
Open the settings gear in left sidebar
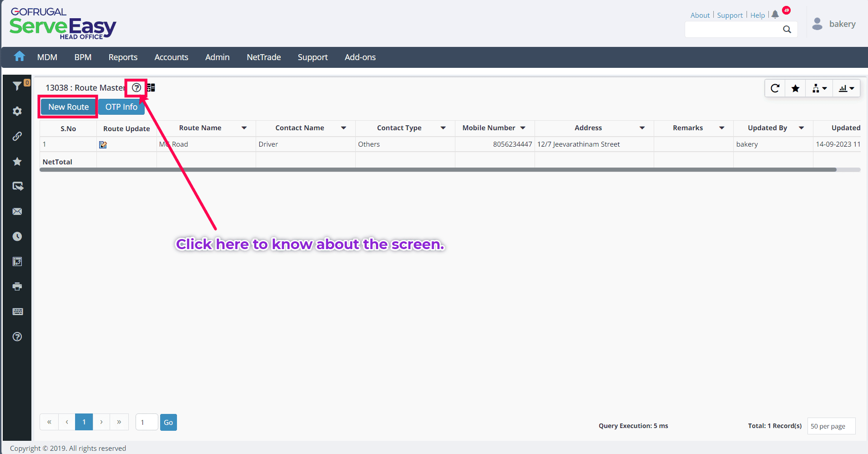coord(17,111)
